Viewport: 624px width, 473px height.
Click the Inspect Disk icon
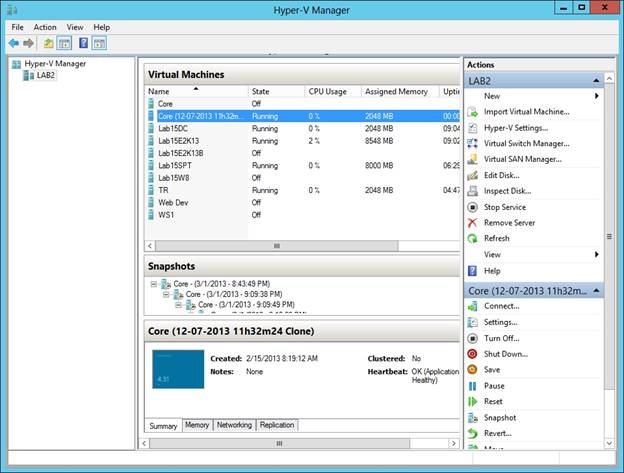tap(472, 191)
